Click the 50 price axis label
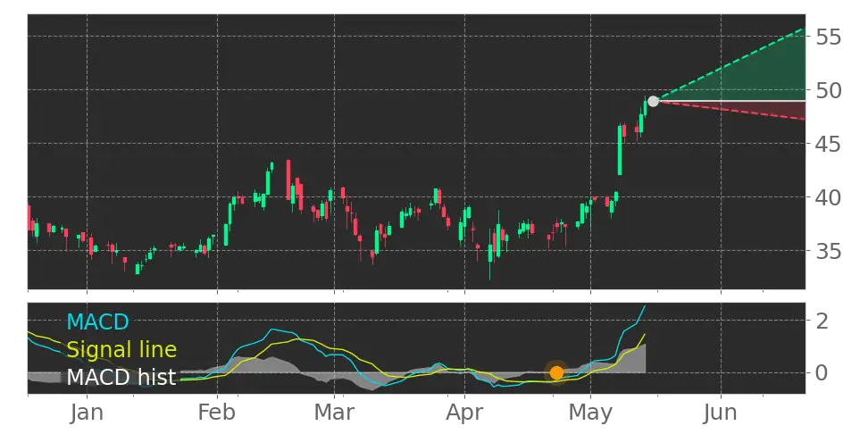The height and width of the screenshot is (434, 868). [828, 90]
